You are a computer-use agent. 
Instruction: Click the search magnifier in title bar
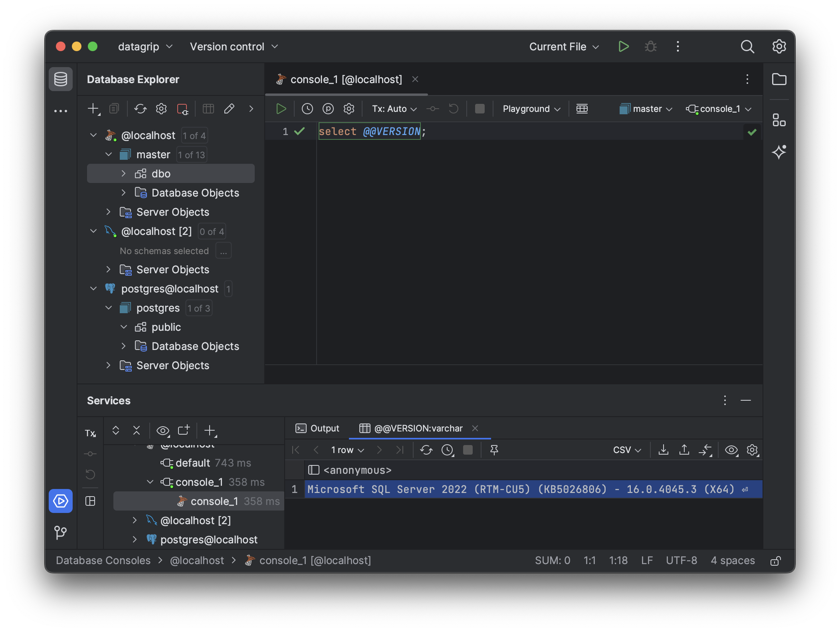[x=747, y=47]
